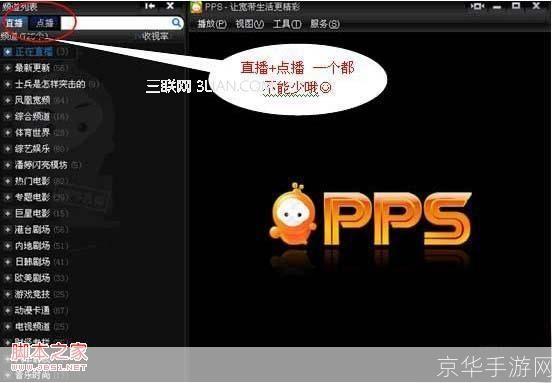Screen dimensions: 552x383
Task: Expand the 士兵是怎样突击的 category
Action: click(x=7, y=84)
